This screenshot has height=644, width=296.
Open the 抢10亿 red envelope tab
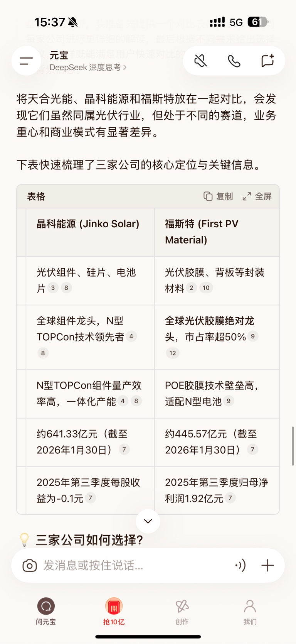(x=114, y=611)
